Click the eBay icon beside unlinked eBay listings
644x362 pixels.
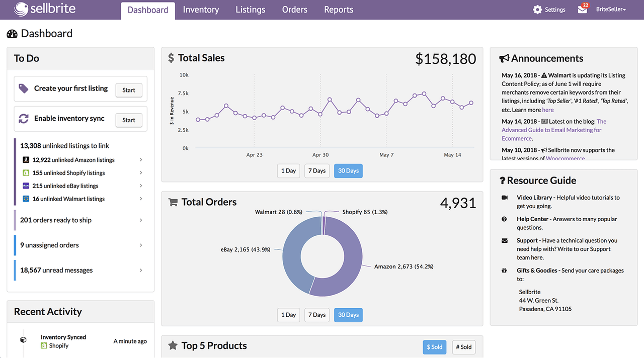coord(26,186)
